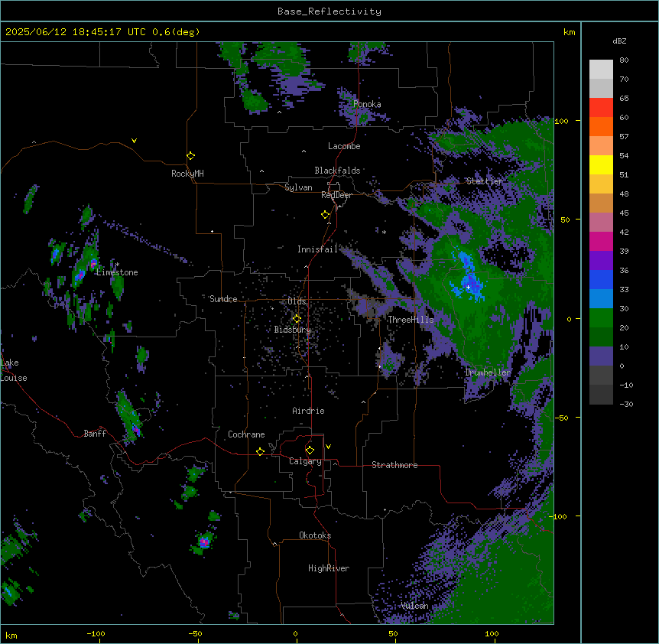Pick the bright yellow 54 dBZ legend swatch

coord(601,164)
